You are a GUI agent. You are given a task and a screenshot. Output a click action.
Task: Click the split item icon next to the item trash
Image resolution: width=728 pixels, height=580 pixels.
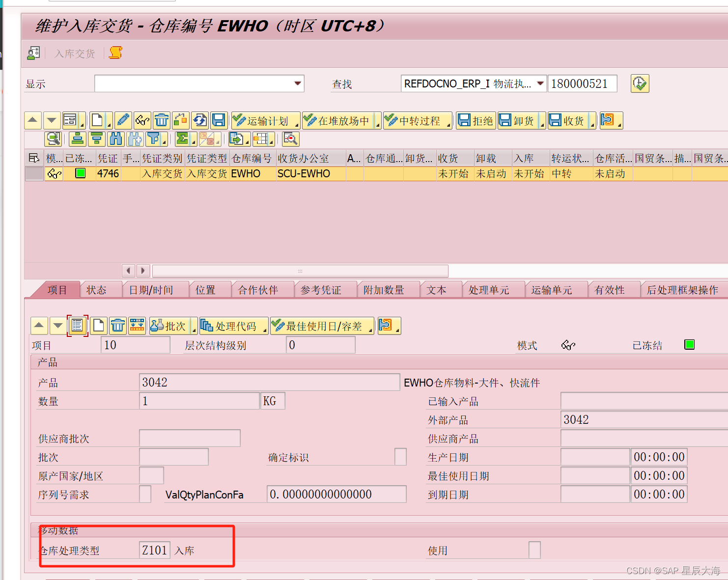(137, 326)
